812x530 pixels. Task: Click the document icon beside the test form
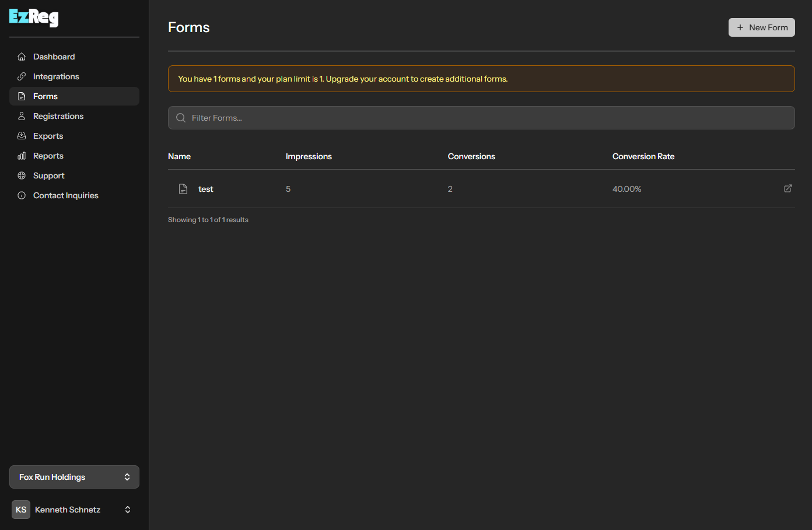point(183,188)
